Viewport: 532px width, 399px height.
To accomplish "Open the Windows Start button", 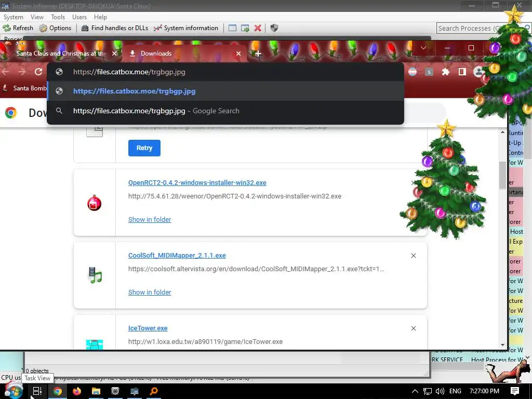I will [14, 391].
